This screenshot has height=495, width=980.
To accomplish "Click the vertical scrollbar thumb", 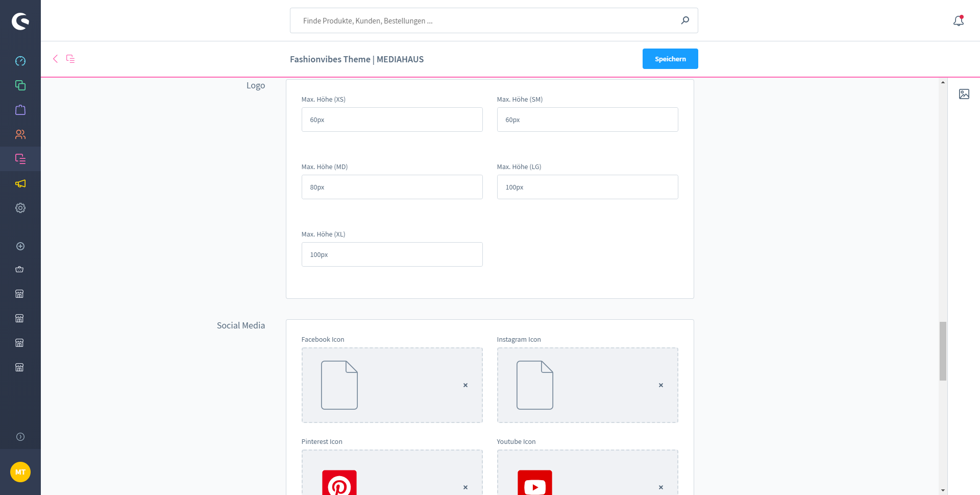I will [943, 351].
